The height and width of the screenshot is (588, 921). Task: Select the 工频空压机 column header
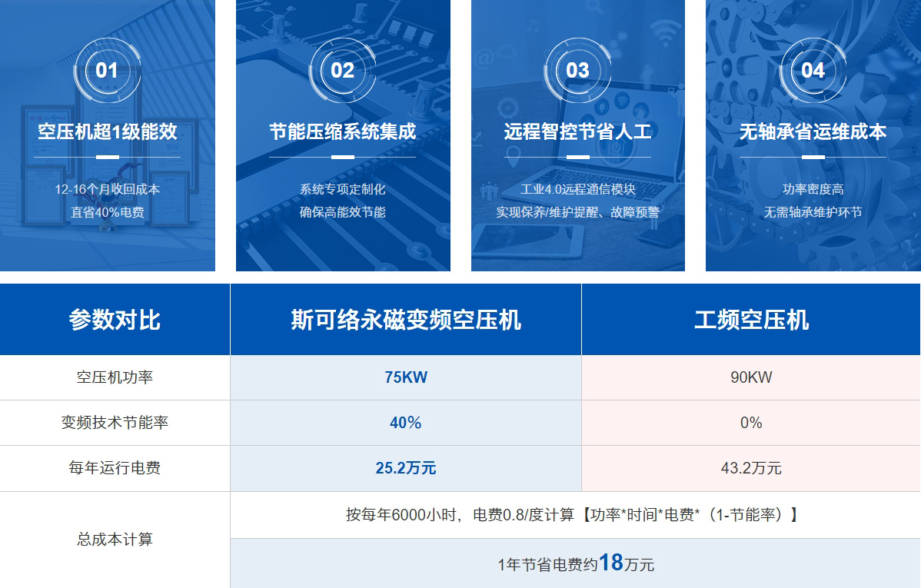751,320
